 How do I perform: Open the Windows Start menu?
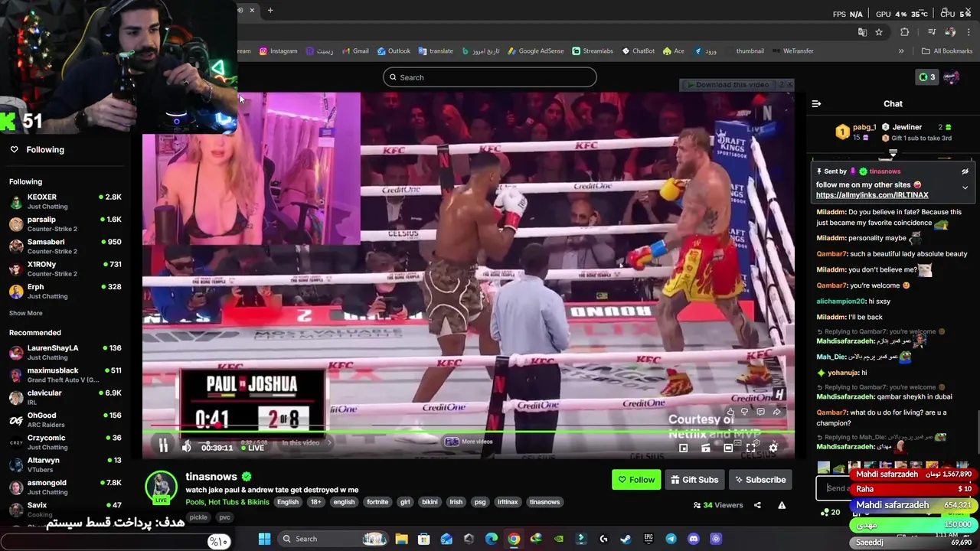(264, 539)
